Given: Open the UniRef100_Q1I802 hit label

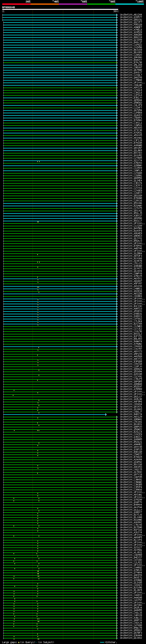Looking at the screenshot, I should click(131, 638).
